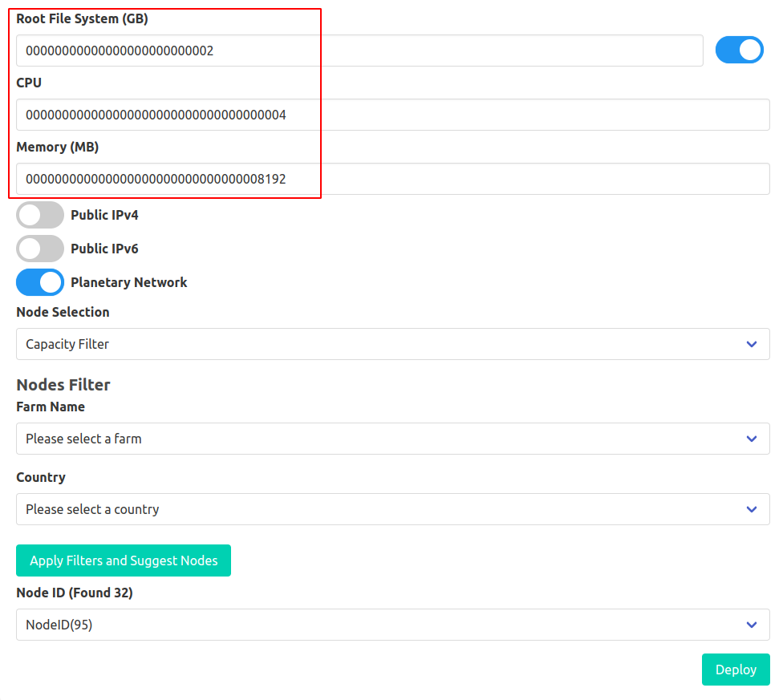Open the Capacity Filter dropdown chevron

click(752, 344)
